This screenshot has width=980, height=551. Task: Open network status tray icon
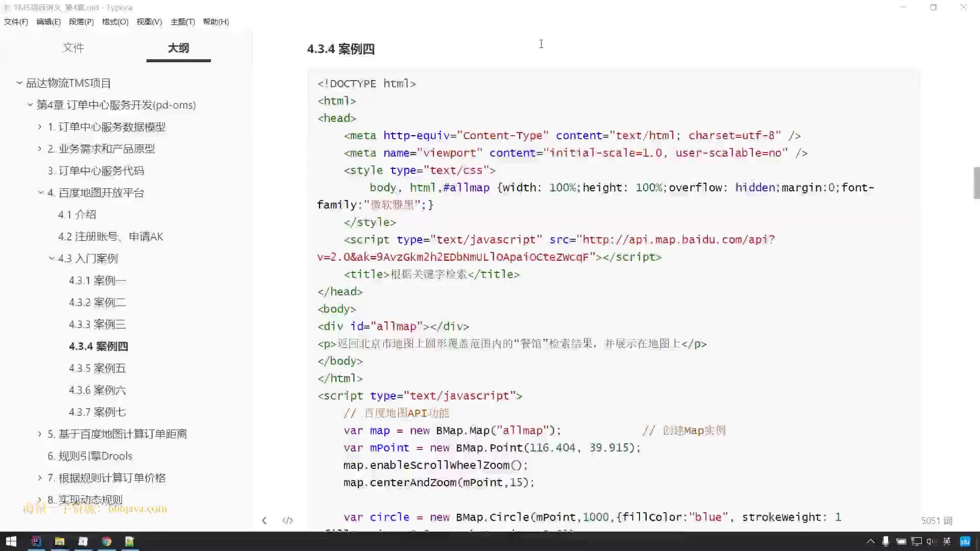(917, 541)
